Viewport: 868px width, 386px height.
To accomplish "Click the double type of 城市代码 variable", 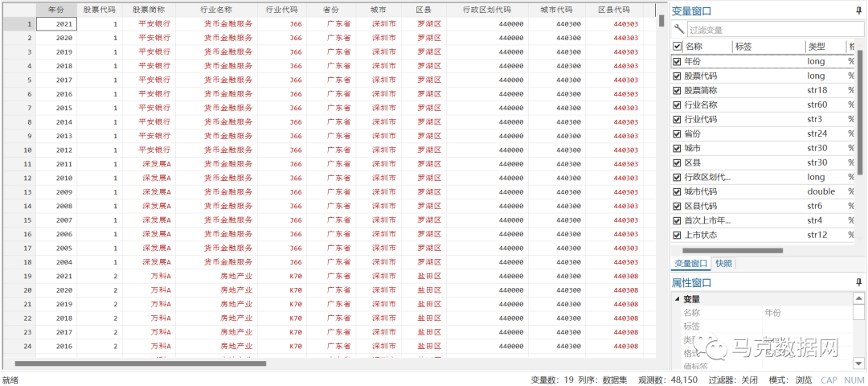I will coord(821,191).
